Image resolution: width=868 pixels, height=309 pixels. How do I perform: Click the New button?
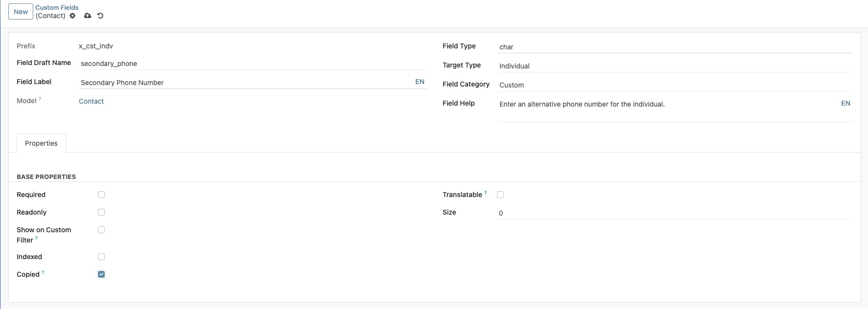21,12
